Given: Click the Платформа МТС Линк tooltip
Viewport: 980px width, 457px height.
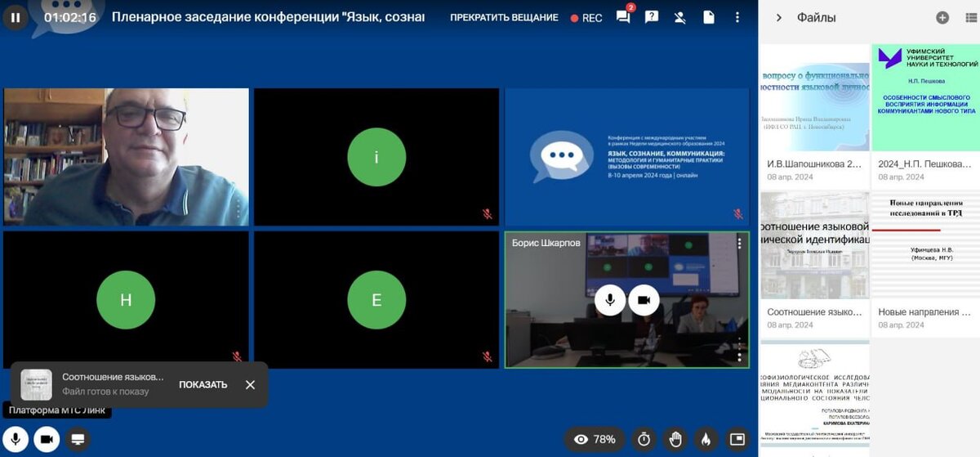Looking at the screenshot, I should [57, 410].
